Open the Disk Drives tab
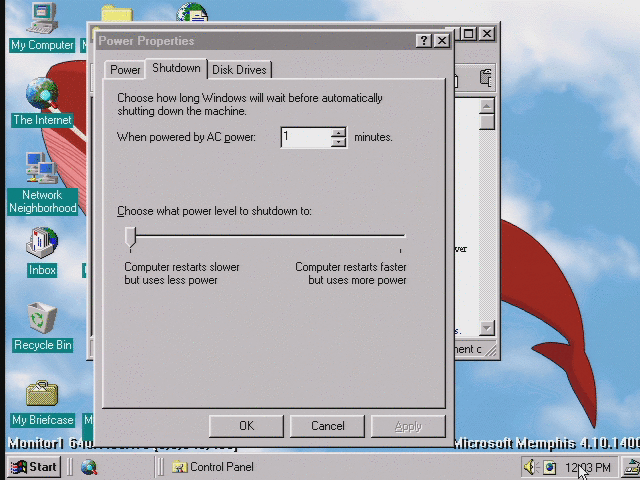The image size is (640, 480). tap(239, 70)
